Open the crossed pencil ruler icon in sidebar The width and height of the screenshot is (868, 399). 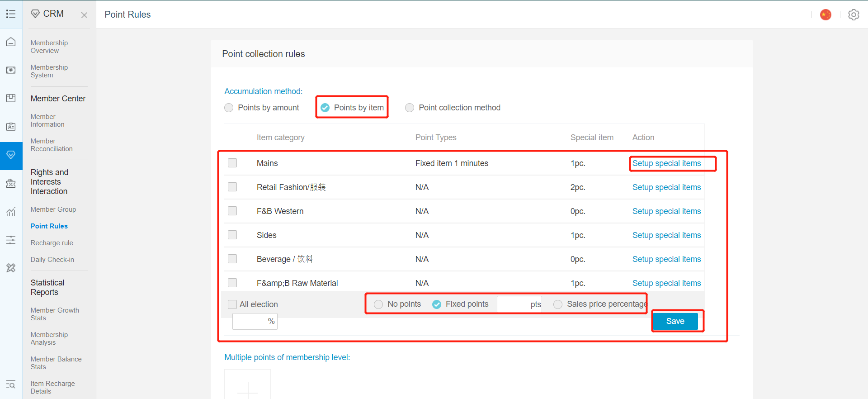point(11,268)
